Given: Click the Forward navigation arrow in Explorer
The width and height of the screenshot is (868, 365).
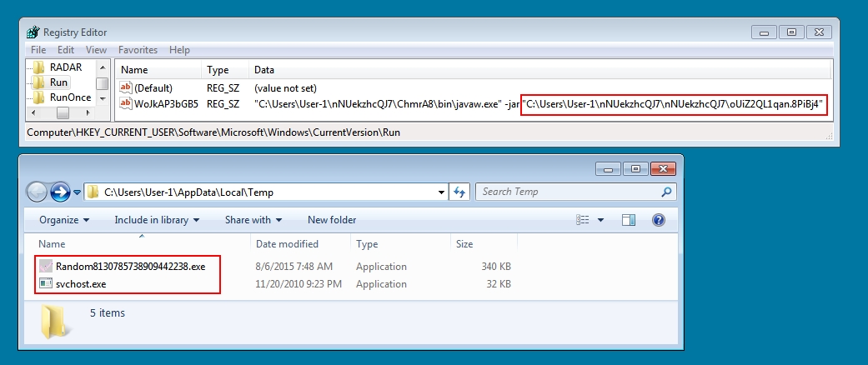Looking at the screenshot, I should [x=60, y=192].
